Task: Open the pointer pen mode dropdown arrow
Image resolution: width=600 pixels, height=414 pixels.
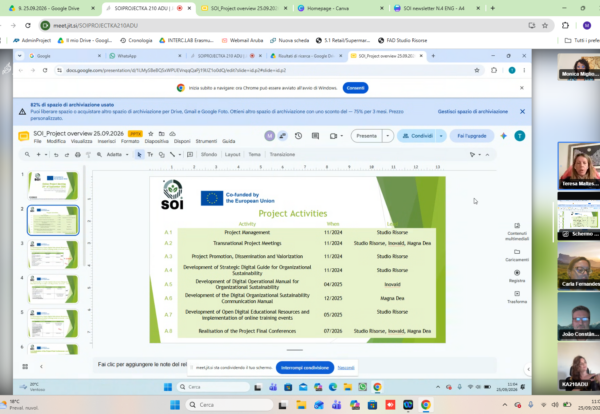Action: pyautogui.click(x=479, y=155)
